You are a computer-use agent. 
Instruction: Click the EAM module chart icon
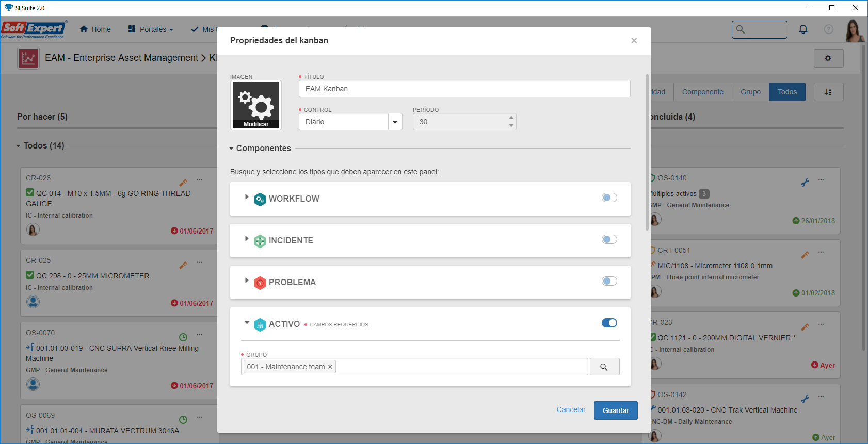28,58
